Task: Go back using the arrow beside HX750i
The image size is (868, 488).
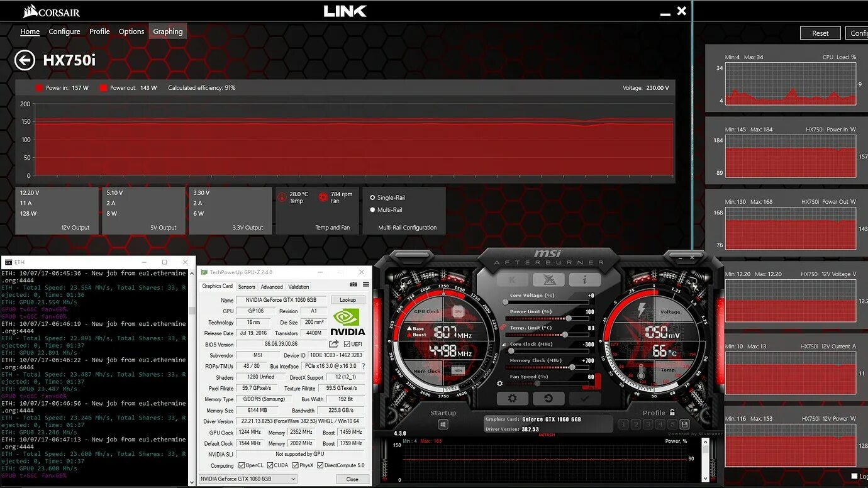Action: (25, 60)
